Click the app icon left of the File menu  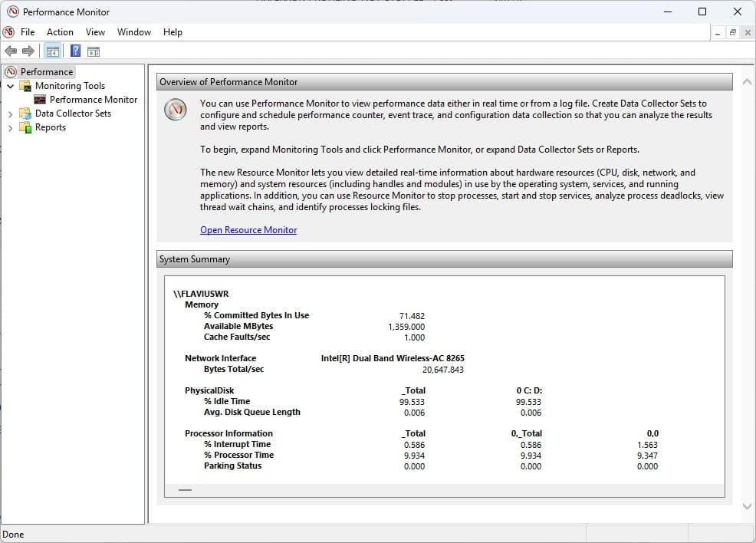click(x=8, y=31)
